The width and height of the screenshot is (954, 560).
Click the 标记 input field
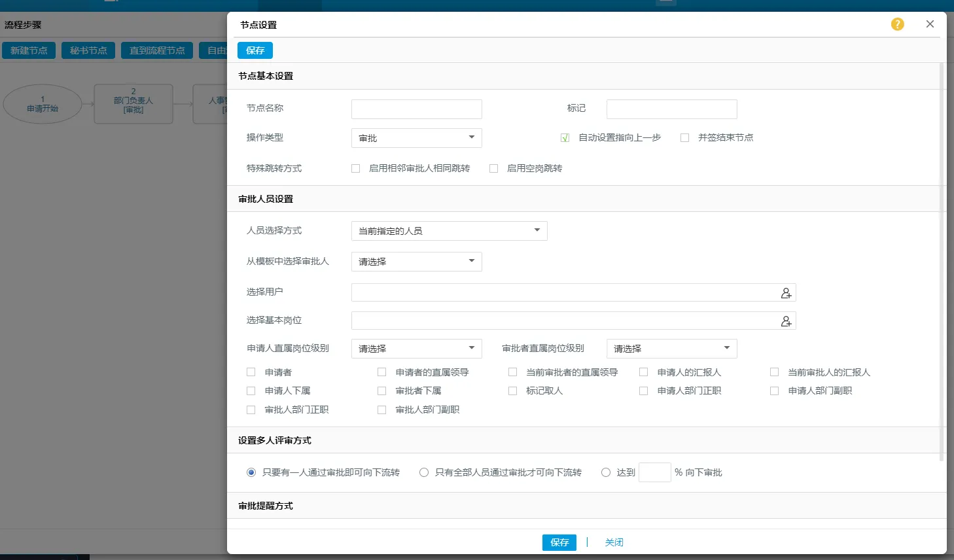click(x=671, y=109)
